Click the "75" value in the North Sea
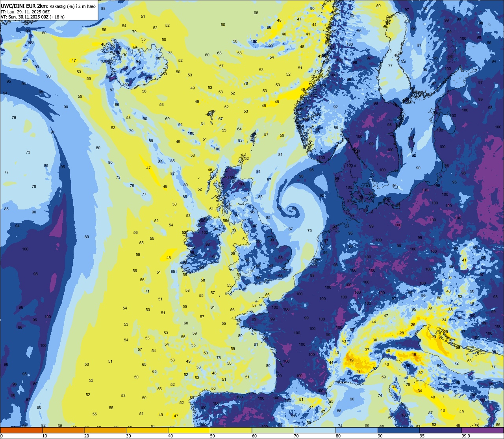The width and height of the screenshot is (504, 439). click(x=309, y=231)
